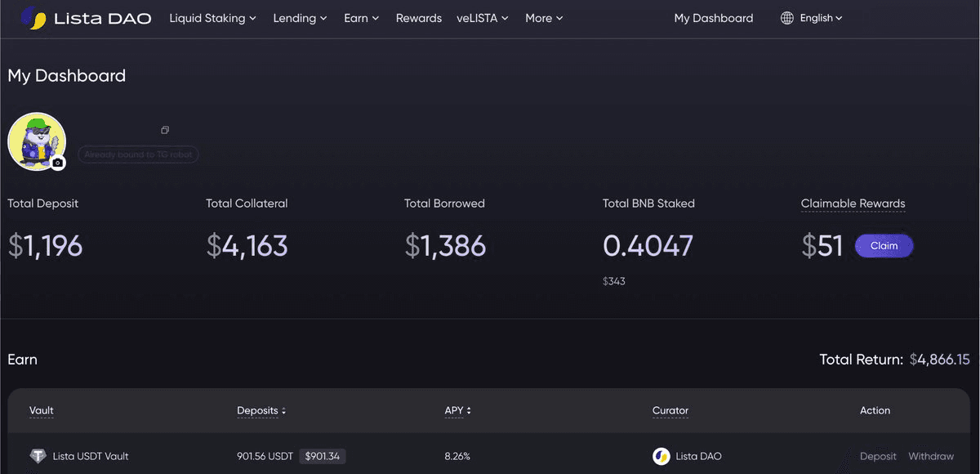Click the Curator column header
Screen dimensions: 980x474
pyautogui.click(x=670, y=410)
